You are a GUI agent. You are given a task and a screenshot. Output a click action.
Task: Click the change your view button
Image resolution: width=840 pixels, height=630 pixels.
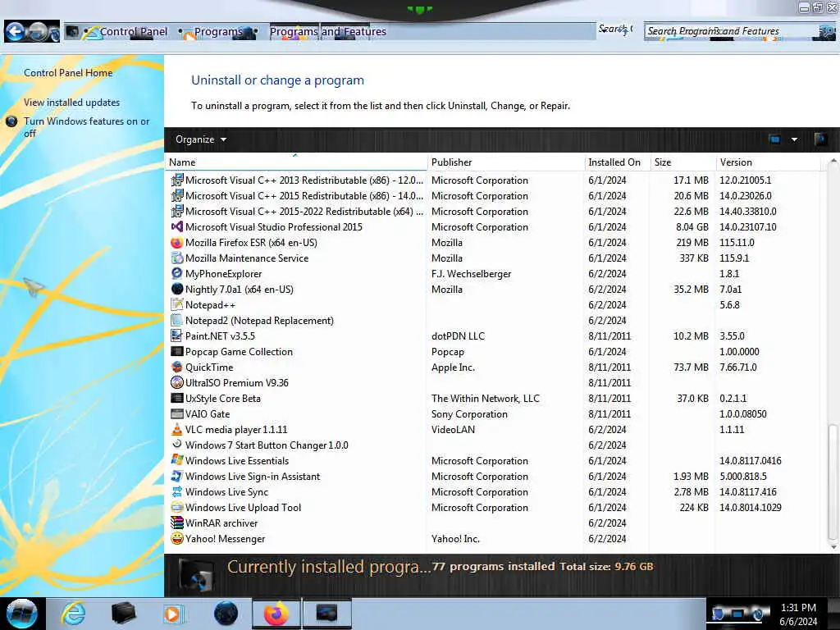click(774, 139)
